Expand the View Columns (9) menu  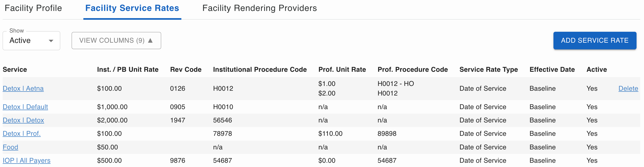point(116,41)
